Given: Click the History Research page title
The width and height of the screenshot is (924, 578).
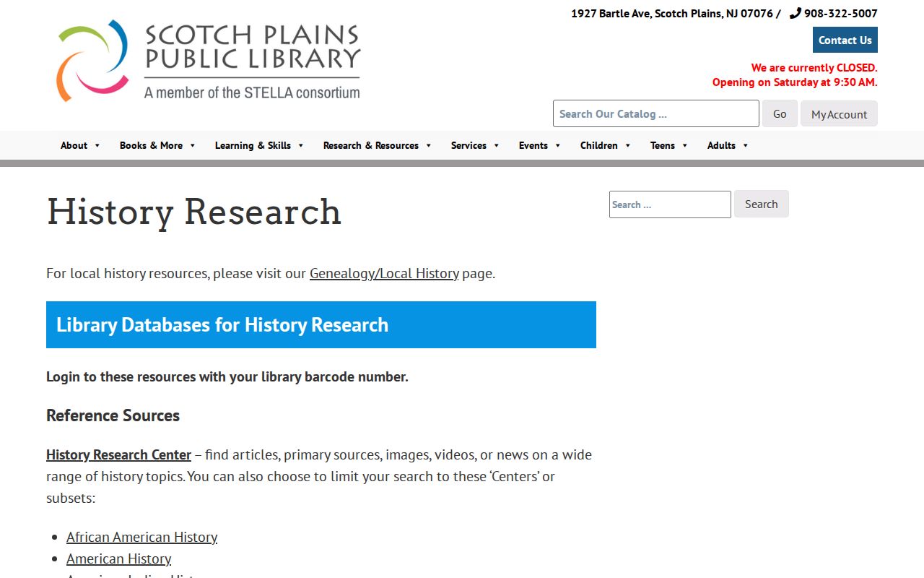Looking at the screenshot, I should point(193,212).
